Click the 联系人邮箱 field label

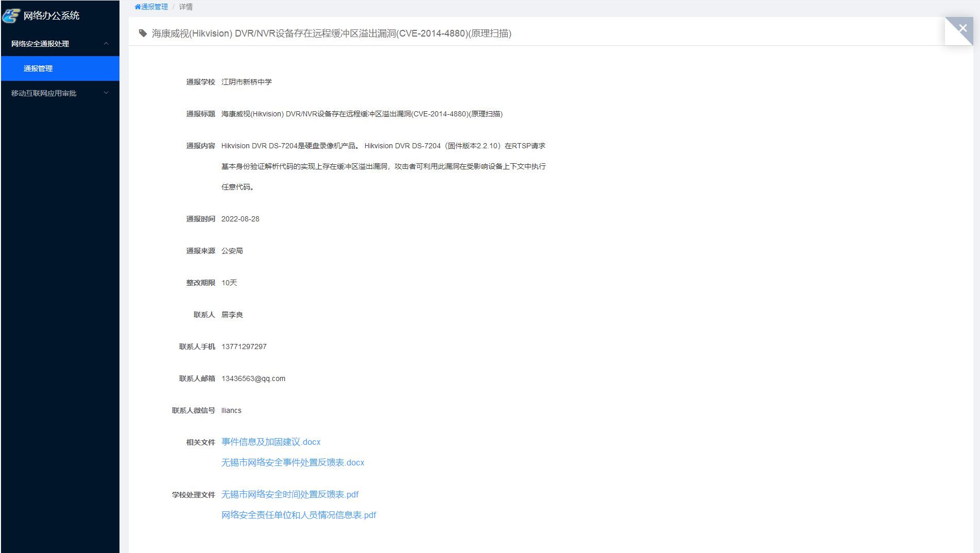(x=197, y=378)
